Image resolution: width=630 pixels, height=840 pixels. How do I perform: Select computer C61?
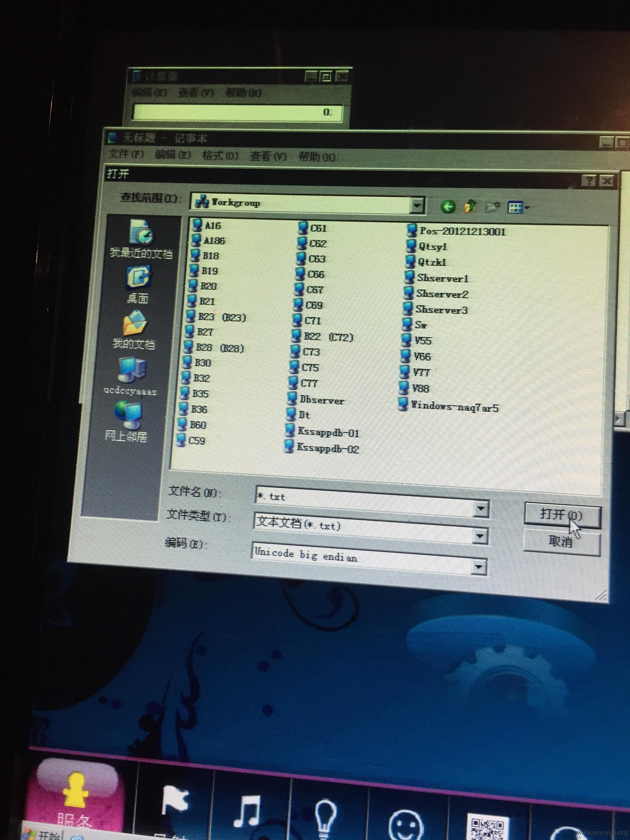click(x=312, y=228)
